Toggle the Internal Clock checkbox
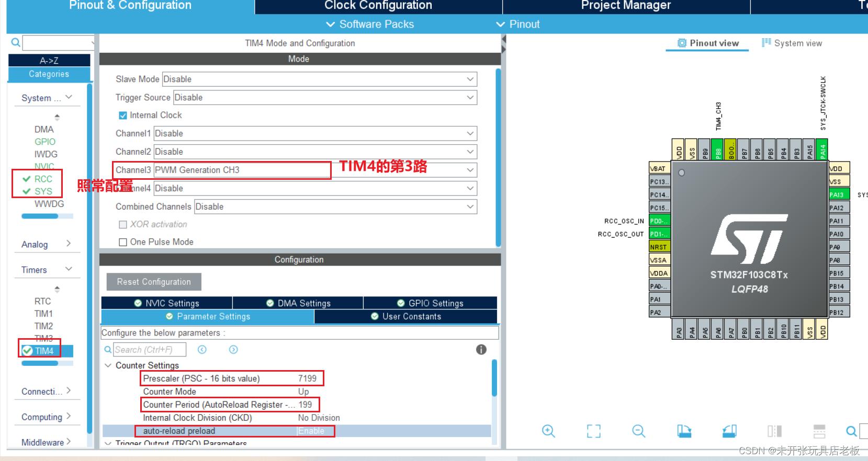 [123, 116]
